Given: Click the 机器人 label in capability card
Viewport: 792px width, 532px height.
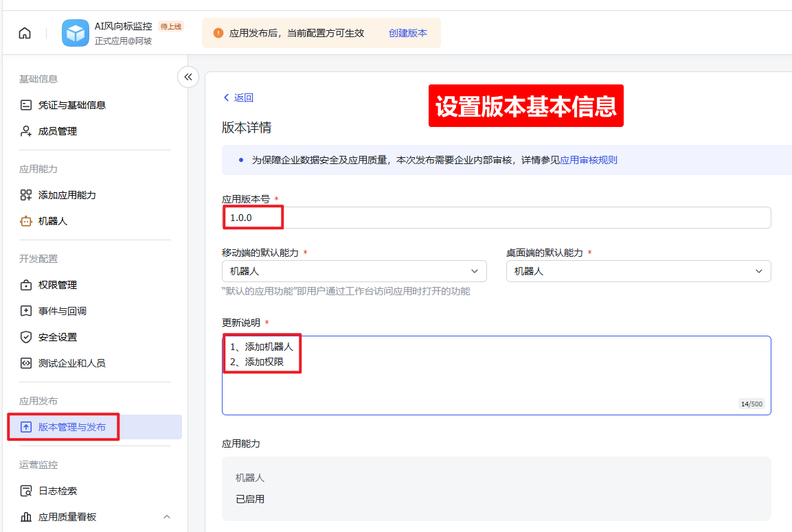Looking at the screenshot, I should (x=250, y=478).
